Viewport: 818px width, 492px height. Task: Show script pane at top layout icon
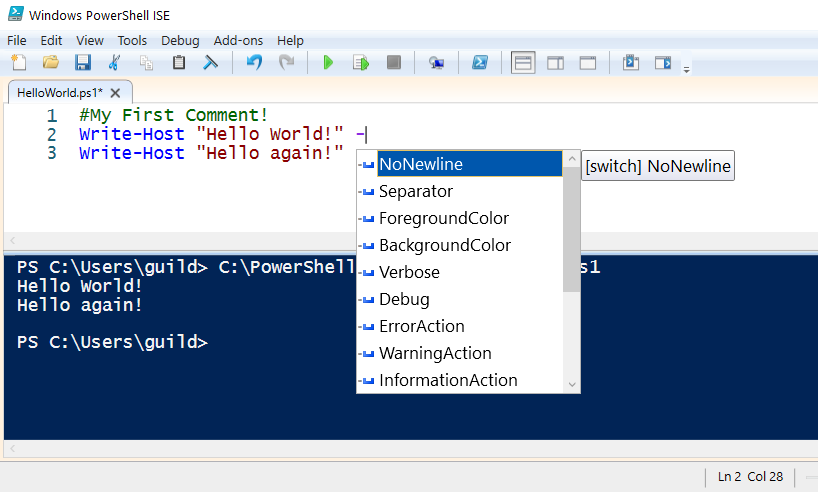pyautogui.click(x=523, y=63)
